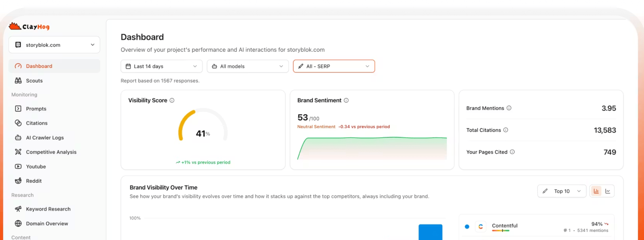Image resolution: width=644 pixels, height=240 pixels.
Task: Open the Last 14 days date dropdown
Action: (x=161, y=66)
